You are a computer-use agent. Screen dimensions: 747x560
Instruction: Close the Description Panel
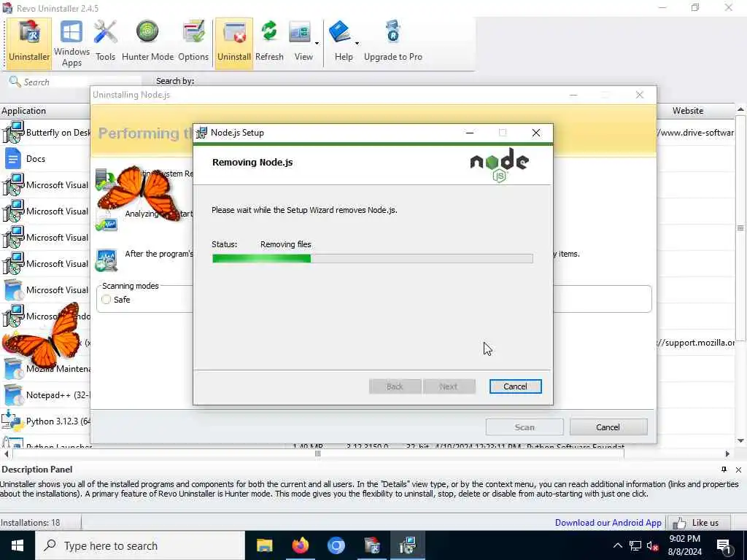point(738,470)
